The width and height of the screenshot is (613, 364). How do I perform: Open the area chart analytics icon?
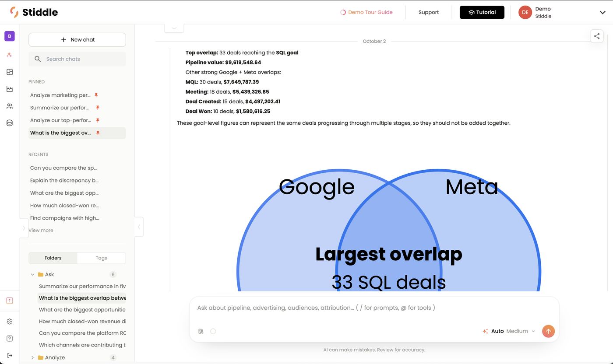coord(10,89)
